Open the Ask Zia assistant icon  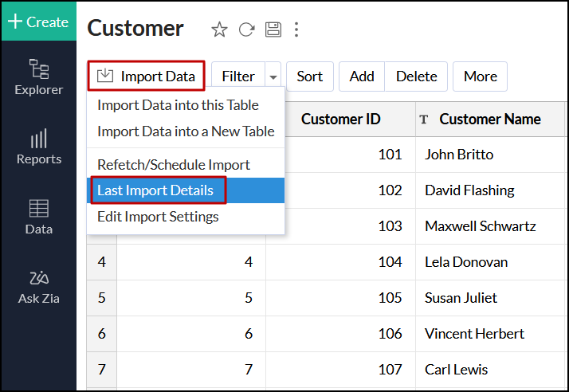[38, 287]
